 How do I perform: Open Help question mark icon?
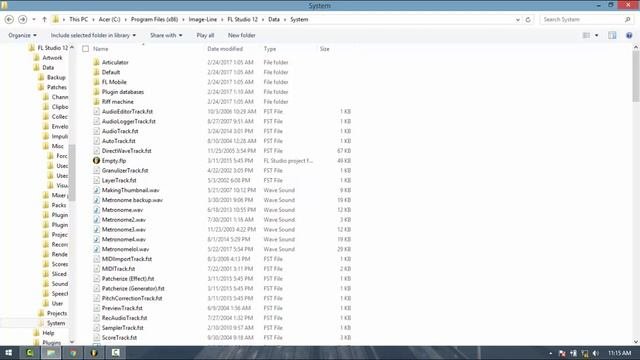point(629,36)
